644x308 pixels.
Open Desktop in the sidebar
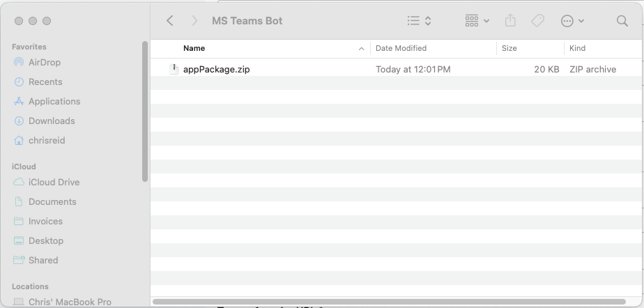tap(46, 240)
